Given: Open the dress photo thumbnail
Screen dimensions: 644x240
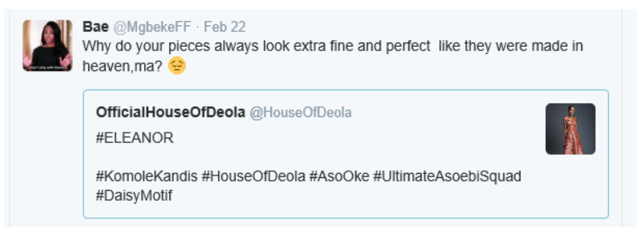Looking at the screenshot, I should 570,129.
